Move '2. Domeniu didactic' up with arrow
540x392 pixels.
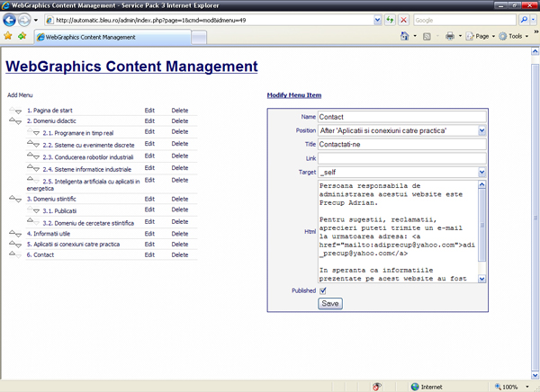click(x=12, y=119)
